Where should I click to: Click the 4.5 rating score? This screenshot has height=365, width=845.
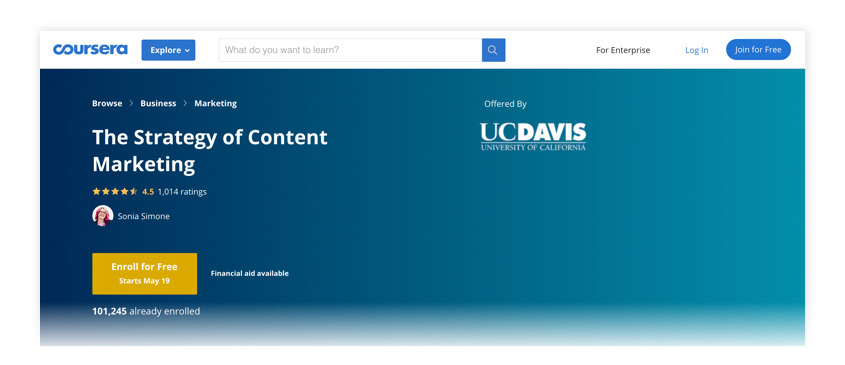click(x=148, y=191)
